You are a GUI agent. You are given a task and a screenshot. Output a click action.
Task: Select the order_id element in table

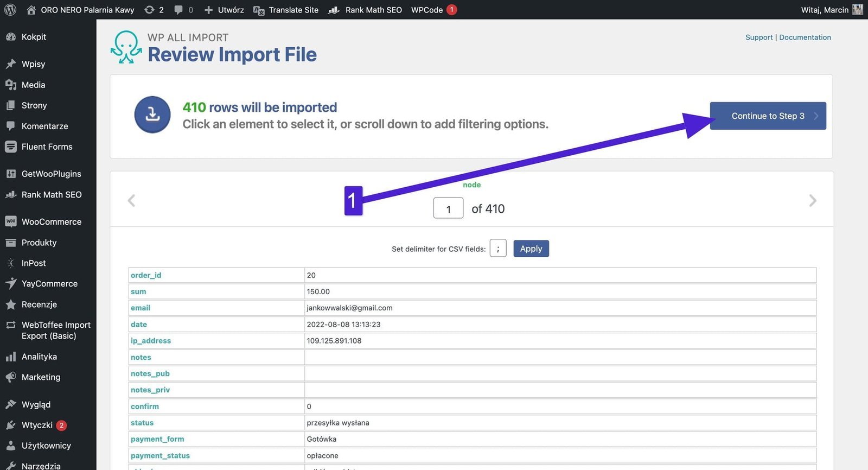[146, 275]
